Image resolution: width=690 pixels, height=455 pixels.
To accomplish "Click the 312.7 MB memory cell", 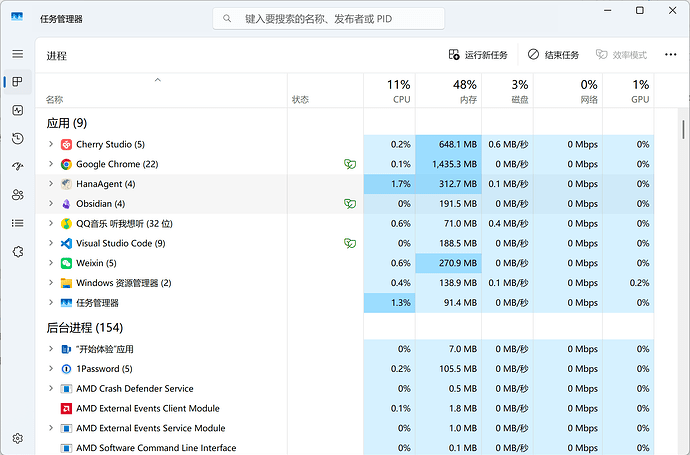I will (x=448, y=184).
